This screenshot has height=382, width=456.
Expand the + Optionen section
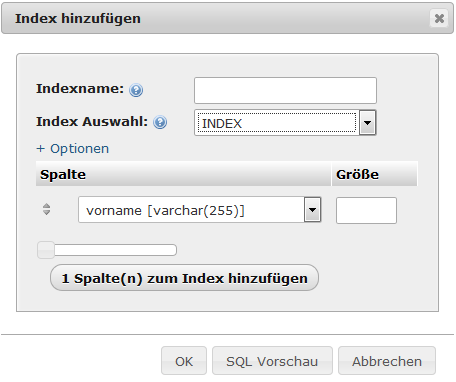click(73, 149)
